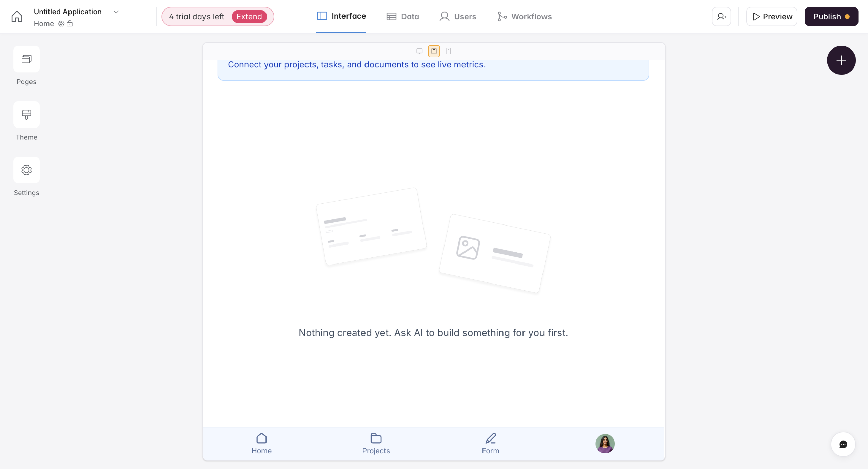The width and height of the screenshot is (868, 469).
Task: Click the Preview button
Action: (x=772, y=17)
